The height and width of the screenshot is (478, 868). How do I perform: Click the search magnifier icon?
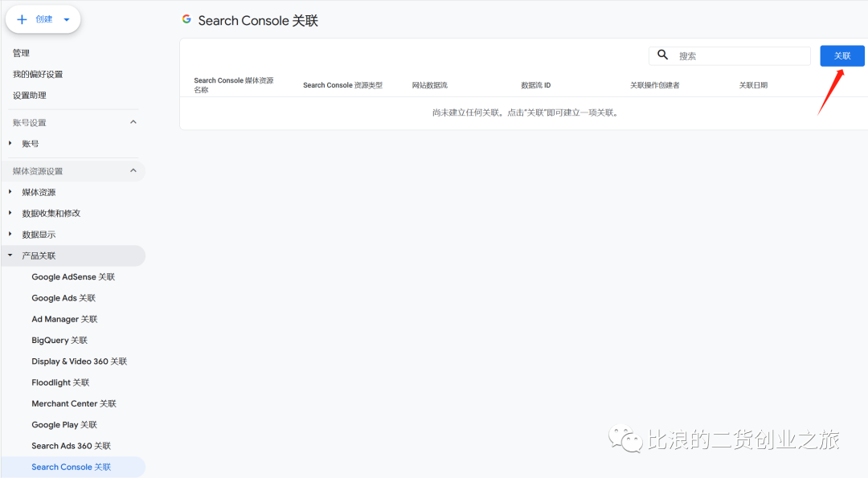pos(662,54)
